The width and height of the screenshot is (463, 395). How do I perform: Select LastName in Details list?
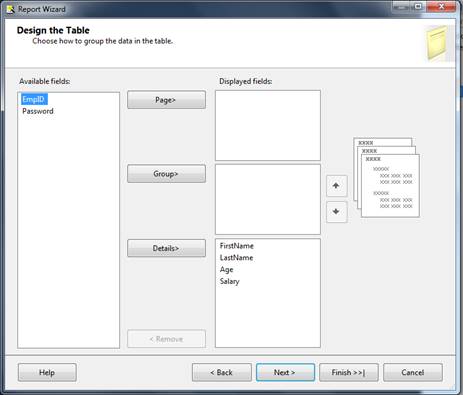[x=236, y=257]
